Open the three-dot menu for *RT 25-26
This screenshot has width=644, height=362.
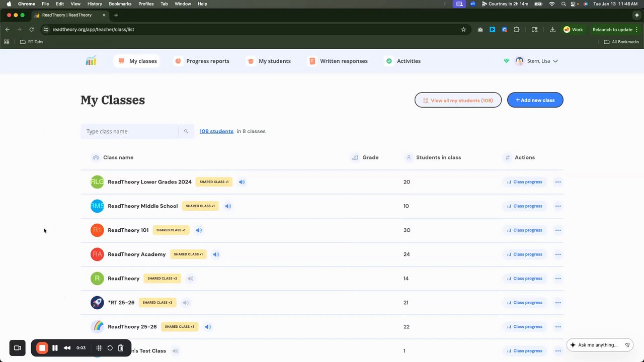tap(558, 303)
